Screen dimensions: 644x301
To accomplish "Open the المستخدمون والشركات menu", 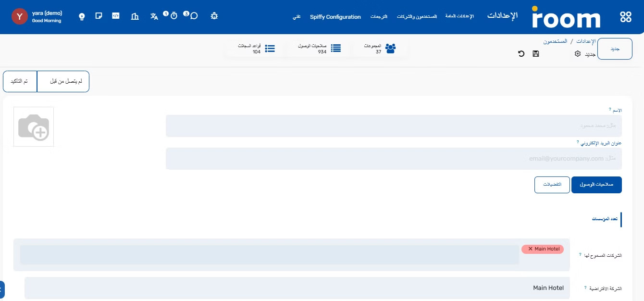I will [x=417, y=17].
